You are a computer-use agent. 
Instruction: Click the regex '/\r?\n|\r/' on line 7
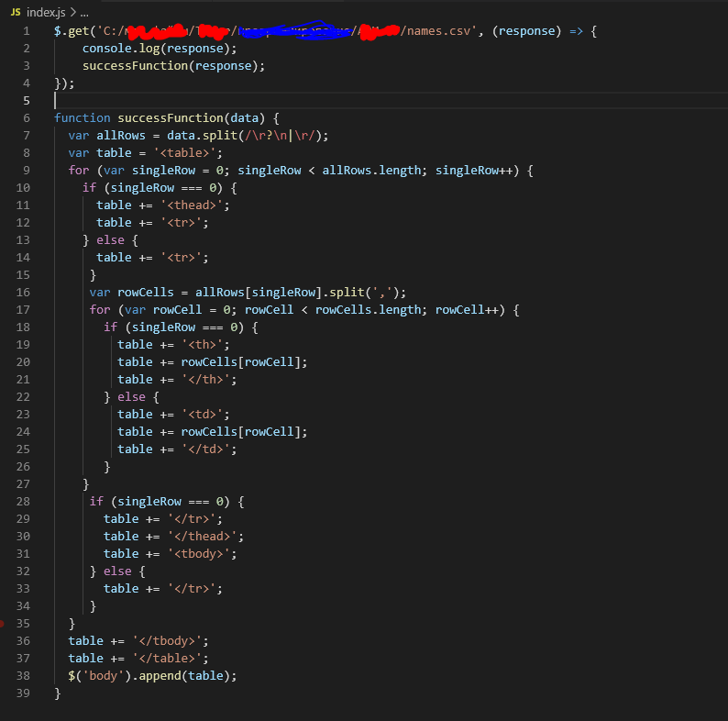281,136
